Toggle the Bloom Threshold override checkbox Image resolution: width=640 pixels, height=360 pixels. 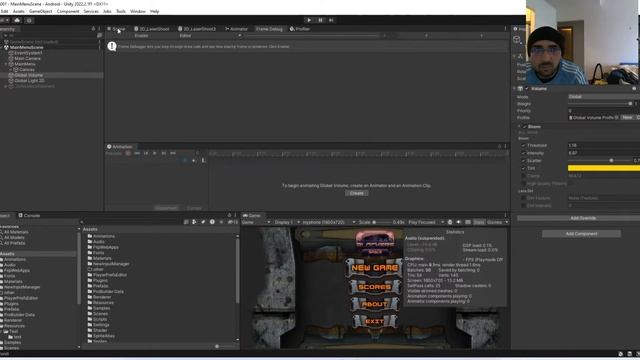coord(523,145)
